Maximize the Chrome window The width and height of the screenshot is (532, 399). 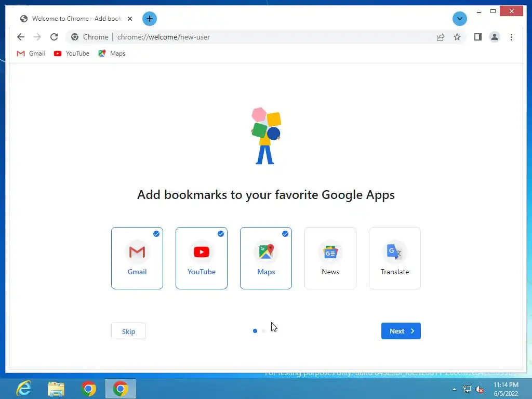493,11
